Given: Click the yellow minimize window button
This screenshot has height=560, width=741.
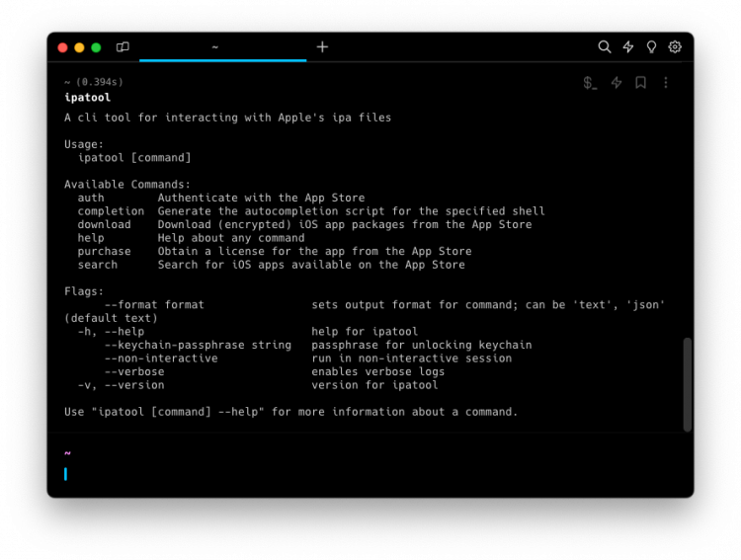Looking at the screenshot, I should 79,47.
